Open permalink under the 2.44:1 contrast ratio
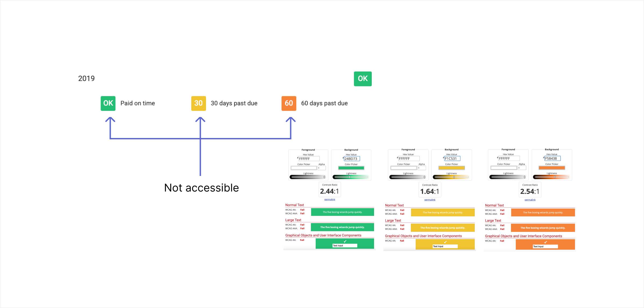 click(330, 200)
